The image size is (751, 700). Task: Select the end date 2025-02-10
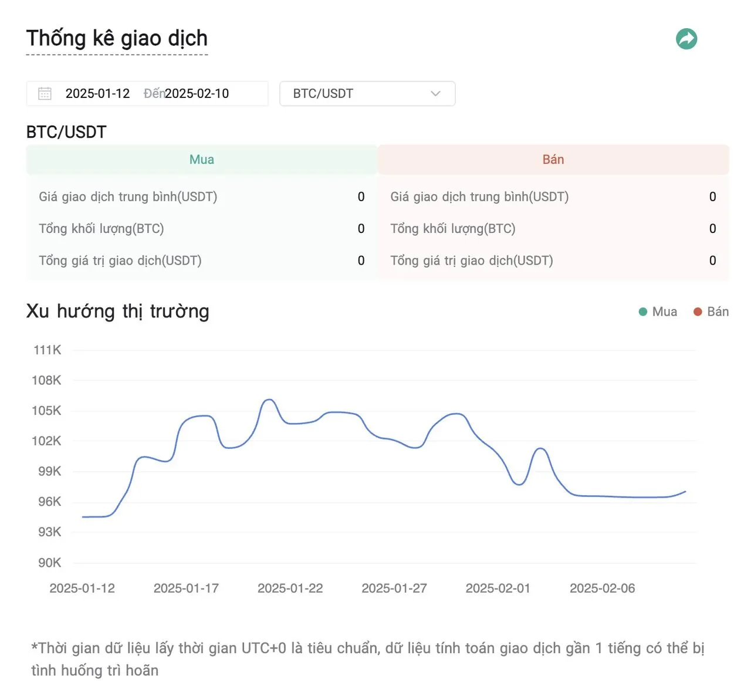click(x=197, y=94)
